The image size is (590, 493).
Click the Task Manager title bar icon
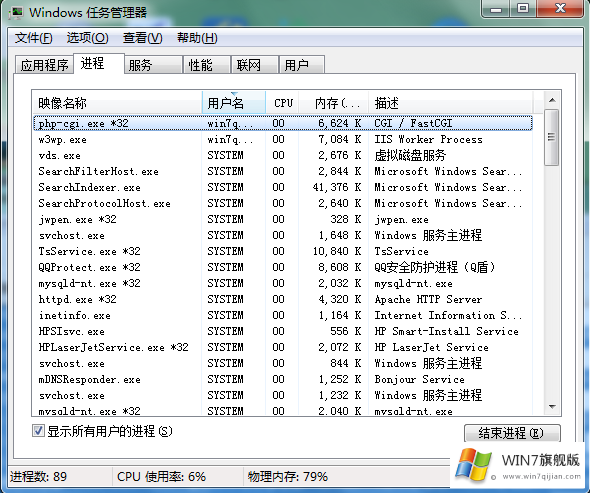click(17, 12)
